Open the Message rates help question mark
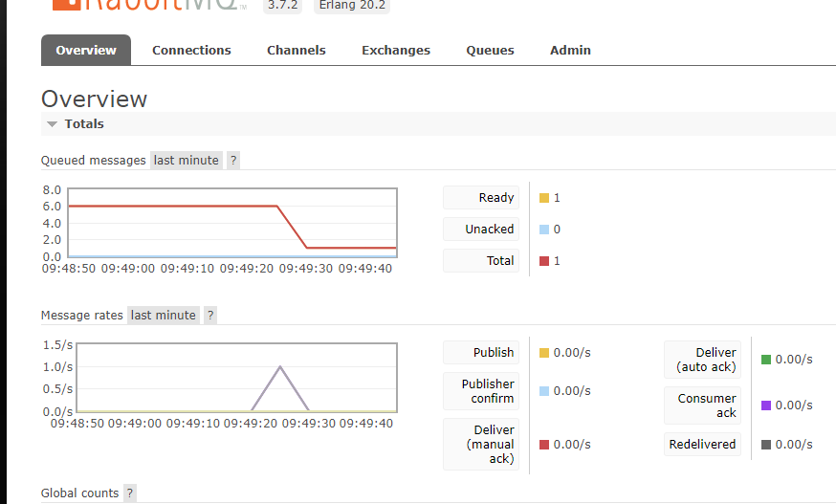The width and height of the screenshot is (836, 504). pyautogui.click(x=210, y=316)
